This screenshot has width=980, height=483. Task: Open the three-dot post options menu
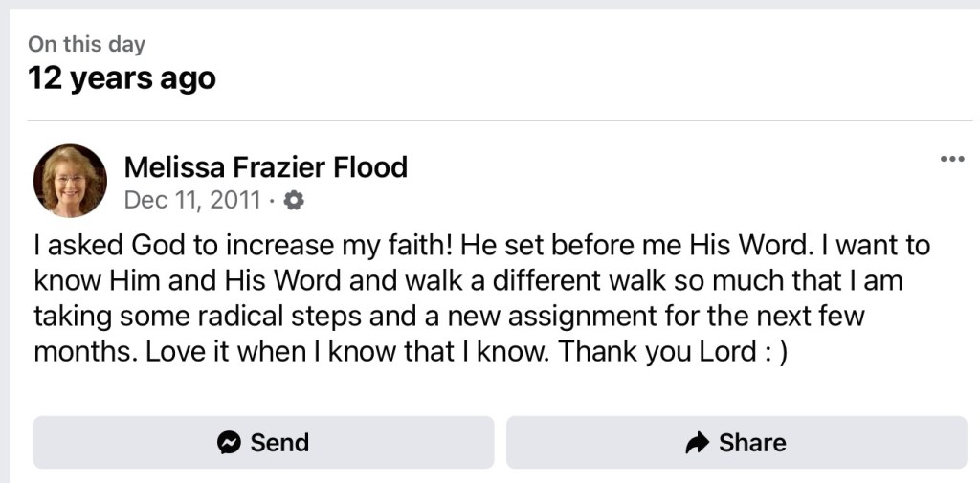pos(951,159)
